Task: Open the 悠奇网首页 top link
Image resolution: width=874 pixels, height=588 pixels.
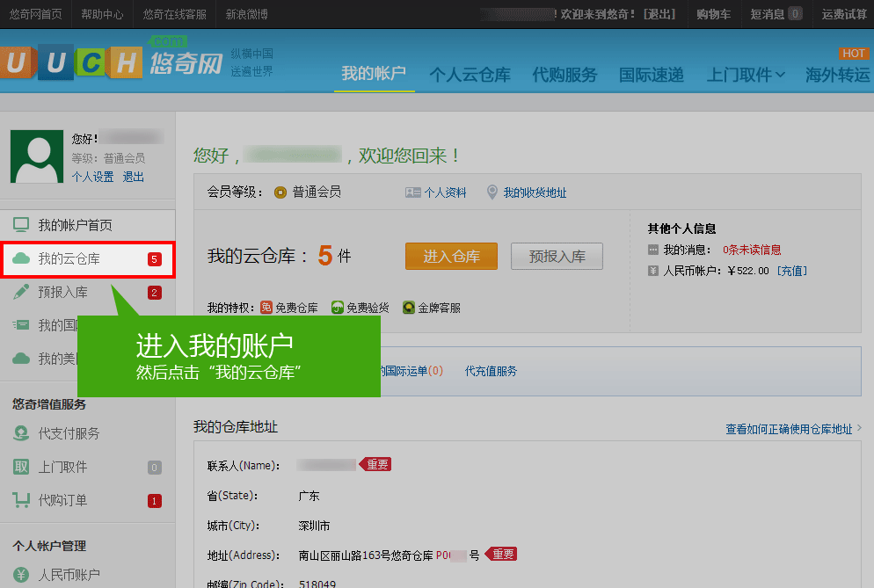Action: coord(36,14)
